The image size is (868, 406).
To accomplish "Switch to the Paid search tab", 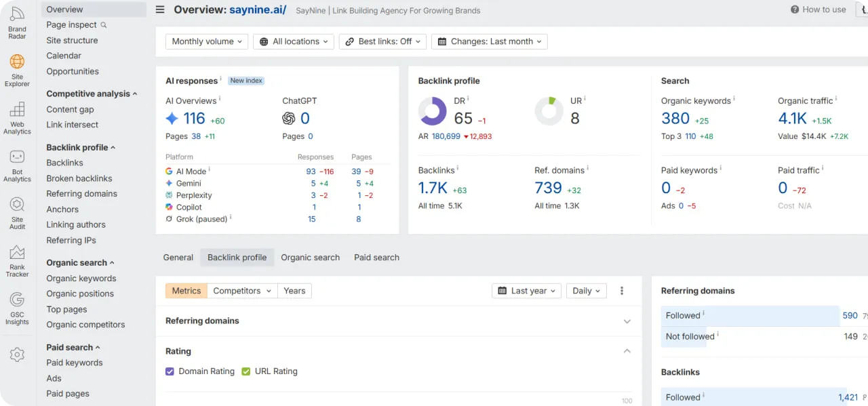I will (x=376, y=258).
